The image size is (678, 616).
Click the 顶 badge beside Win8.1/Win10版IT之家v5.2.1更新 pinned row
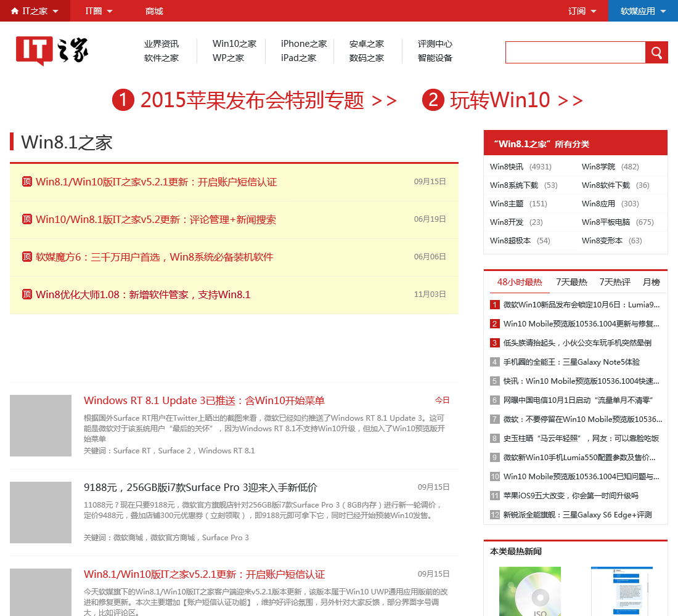27,182
